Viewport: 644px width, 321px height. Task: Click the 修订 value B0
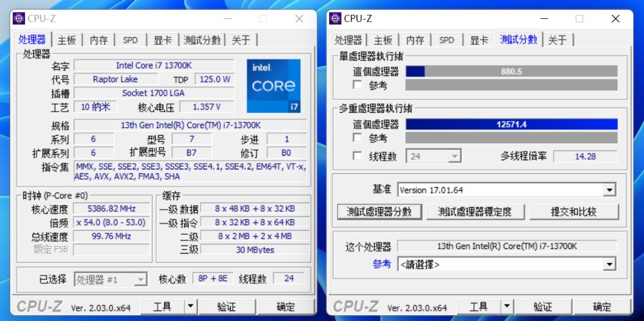click(286, 153)
